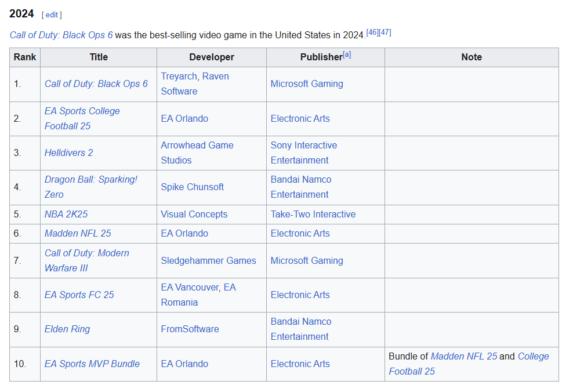Open Treyarch developer link
Screen dimensions: 573x392
(x=179, y=77)
